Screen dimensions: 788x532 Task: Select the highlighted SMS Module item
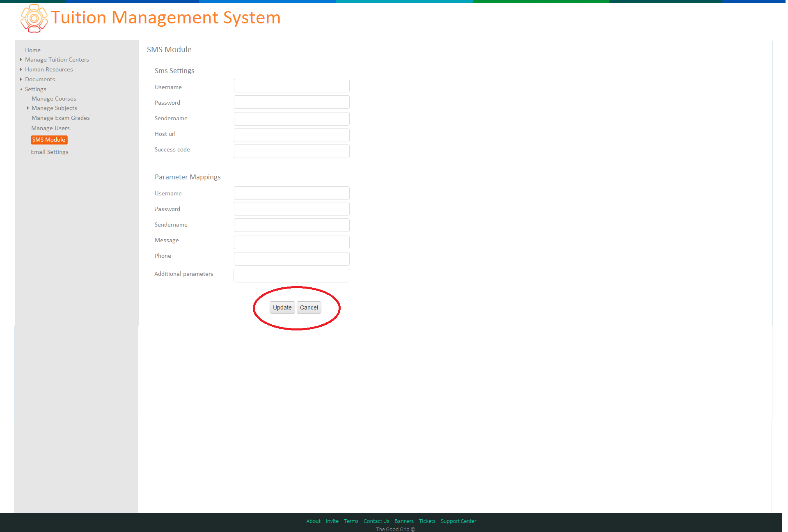(x=49, y=140)
